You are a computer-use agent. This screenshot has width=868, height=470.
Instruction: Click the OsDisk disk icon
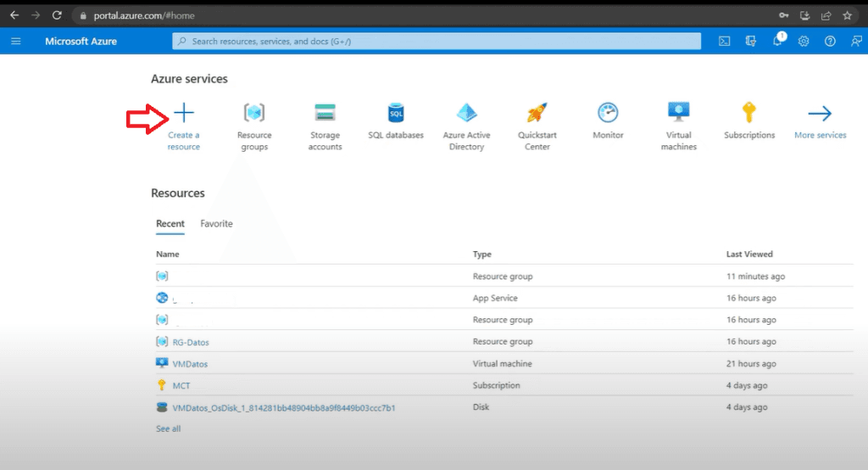pos(162,407)
